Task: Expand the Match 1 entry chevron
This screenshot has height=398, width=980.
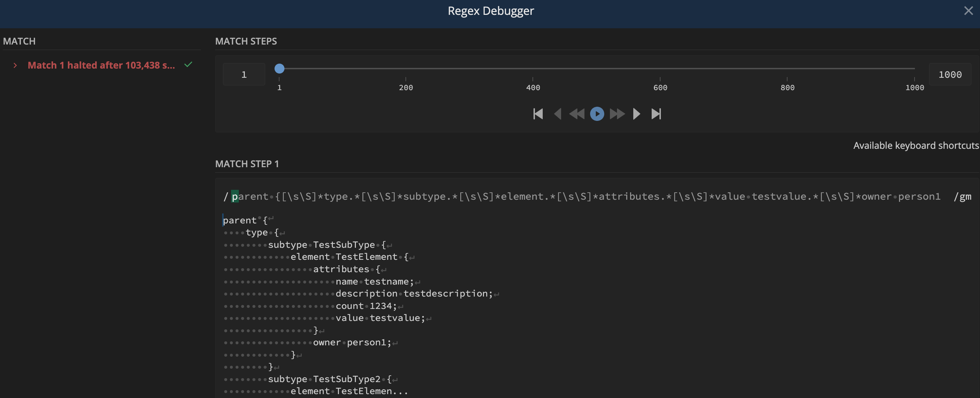Action: click(15, 65)
